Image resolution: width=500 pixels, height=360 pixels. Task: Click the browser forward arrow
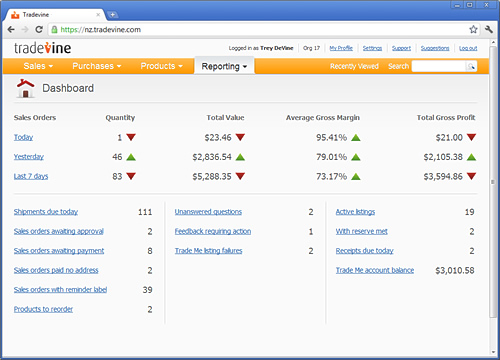[x=25, y=29]
